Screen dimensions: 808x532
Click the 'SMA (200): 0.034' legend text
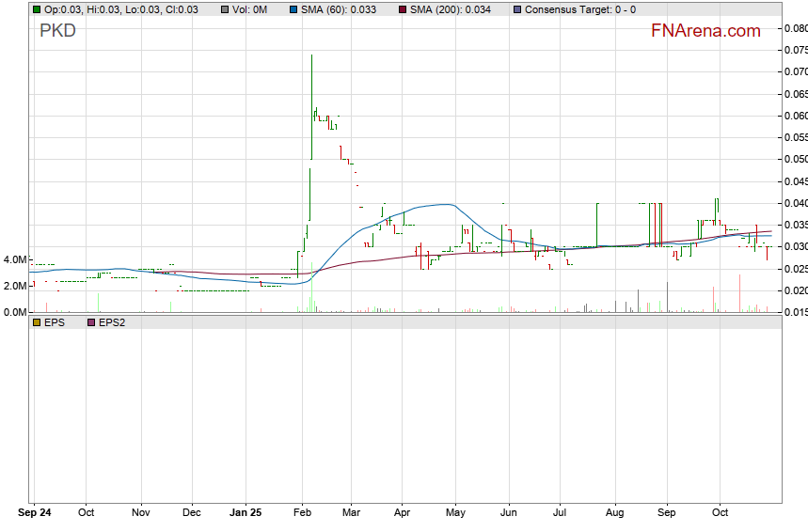tap(450, 9)
